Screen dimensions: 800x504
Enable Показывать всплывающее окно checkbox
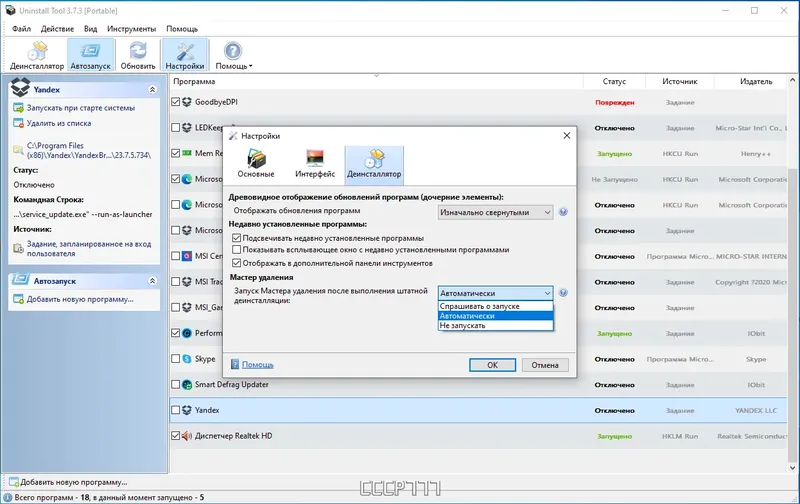236,249
